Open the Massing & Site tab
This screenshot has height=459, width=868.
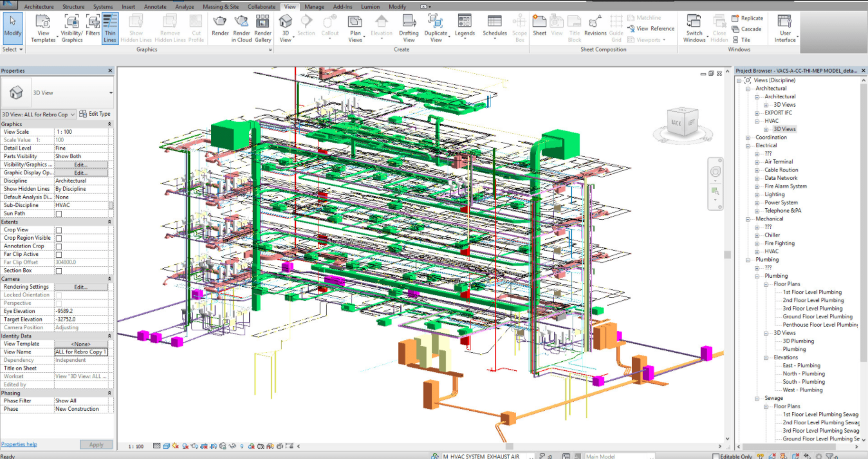[x=221, y=6]
